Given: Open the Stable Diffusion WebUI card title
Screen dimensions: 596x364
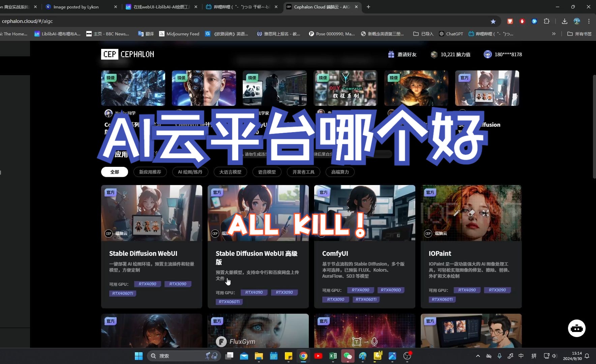Looking at the screenshot, I should click(143, 253).
